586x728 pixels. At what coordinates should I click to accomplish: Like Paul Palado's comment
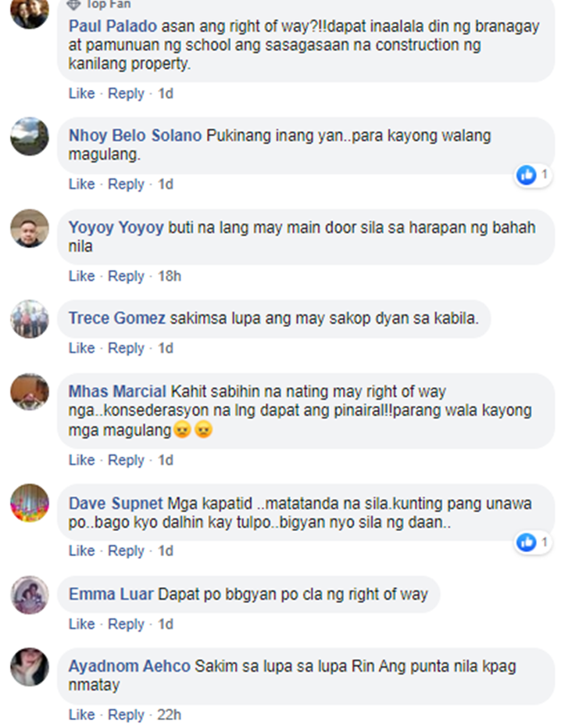(82, 93)
